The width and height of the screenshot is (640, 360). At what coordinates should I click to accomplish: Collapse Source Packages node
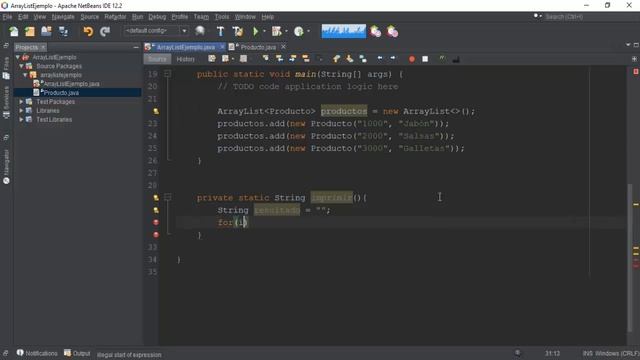(21, 66)
